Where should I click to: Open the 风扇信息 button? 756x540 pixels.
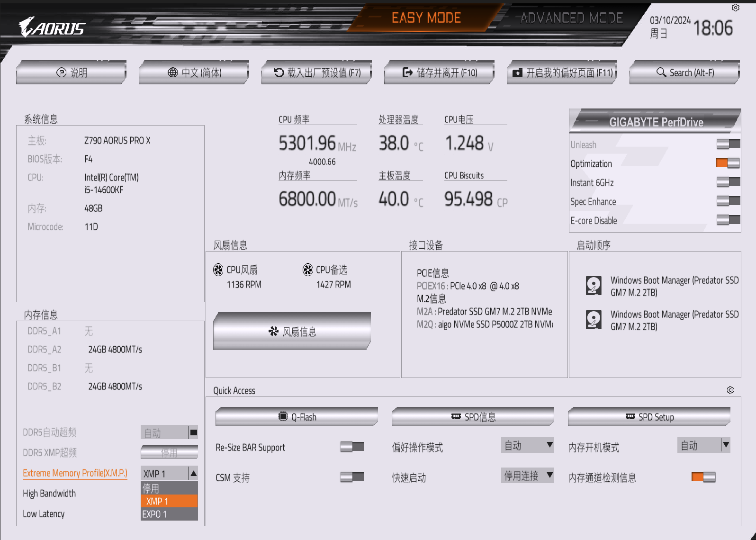(292, 331)
